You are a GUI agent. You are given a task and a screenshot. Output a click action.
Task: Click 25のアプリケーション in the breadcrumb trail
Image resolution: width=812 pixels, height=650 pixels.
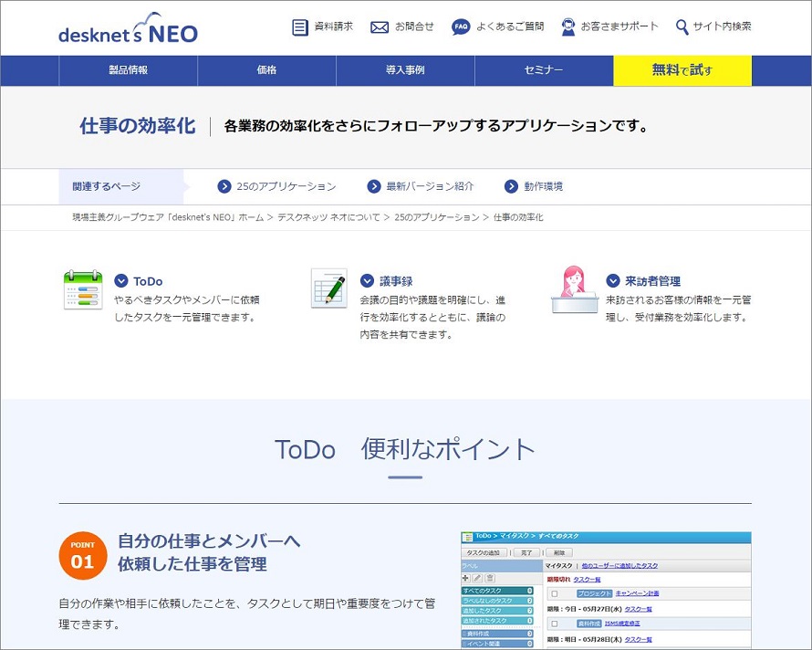click(437, 217)
